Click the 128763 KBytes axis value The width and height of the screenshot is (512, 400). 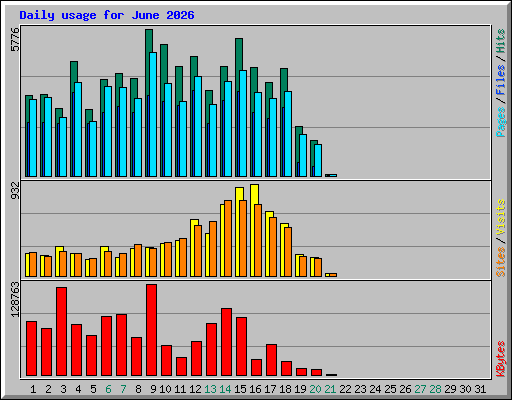15,299
